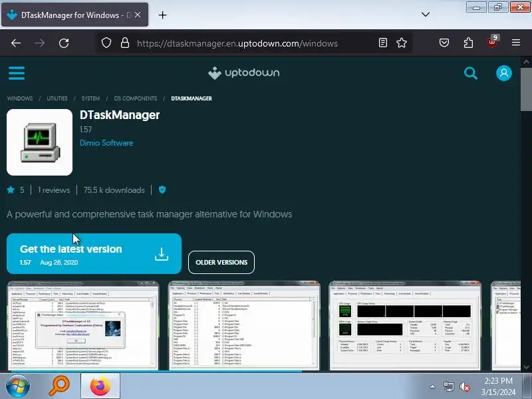The image size is (532, 399).
Task: Toggle reader view icon
Action: coord(383,43)
